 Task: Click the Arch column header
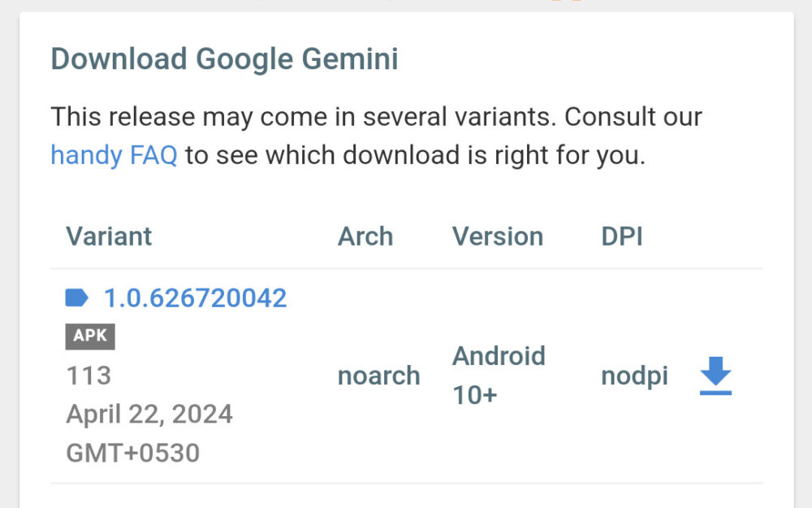365,237
